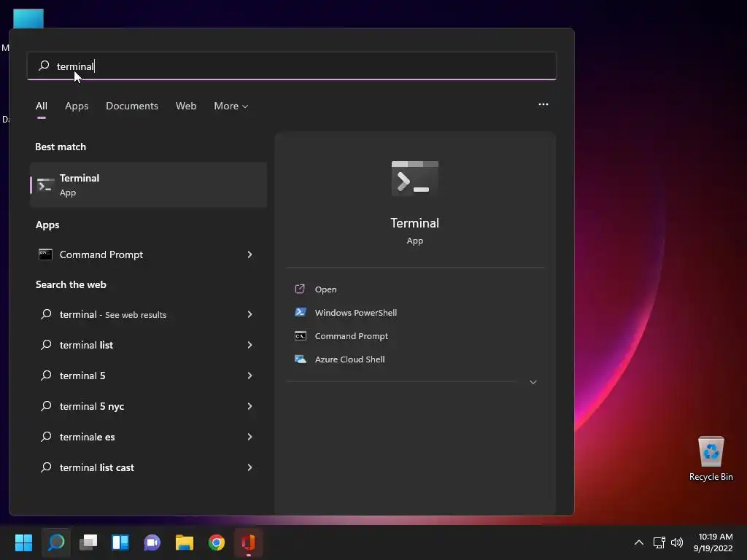Screen dimensions: 747x560
Task: Expand chevron beside 'terminal list'
Action: click(x=249, y=345)
